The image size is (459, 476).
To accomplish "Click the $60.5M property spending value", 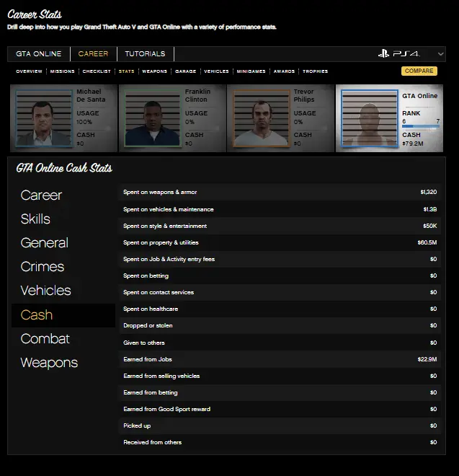I will coord(427,242).
